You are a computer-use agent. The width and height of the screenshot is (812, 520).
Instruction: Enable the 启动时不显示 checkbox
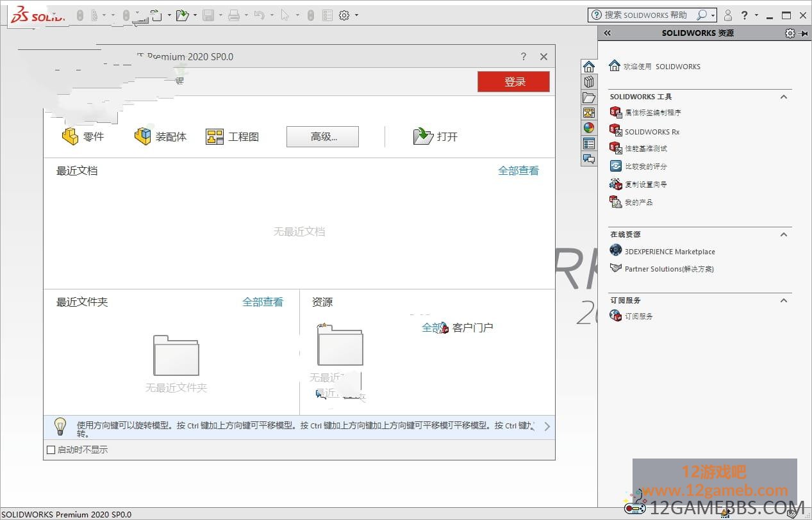point(51,450)
